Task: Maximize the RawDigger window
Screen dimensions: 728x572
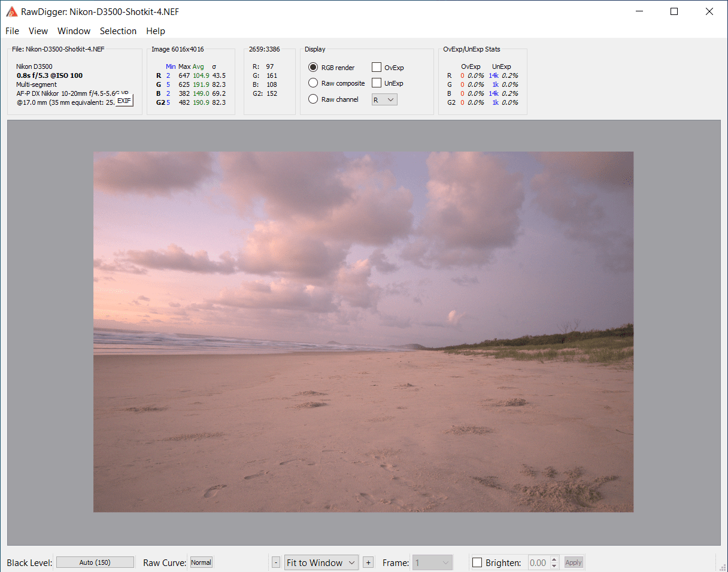Action: pyautogui.click(x=675, y=11)
